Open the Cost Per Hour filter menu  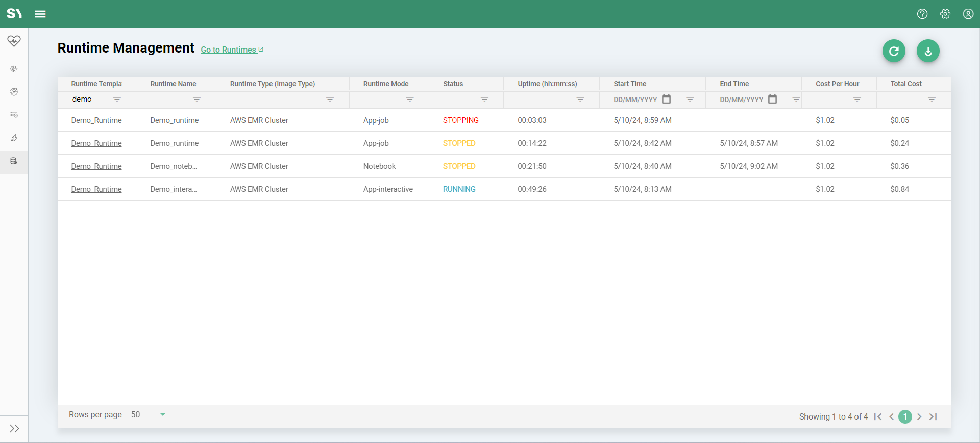coord(857,100)
